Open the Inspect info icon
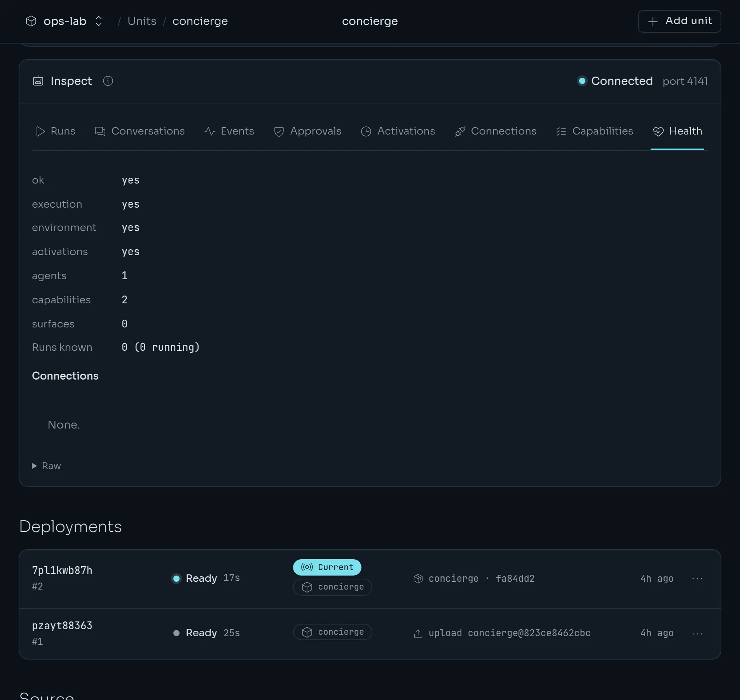 click(108, 81)
